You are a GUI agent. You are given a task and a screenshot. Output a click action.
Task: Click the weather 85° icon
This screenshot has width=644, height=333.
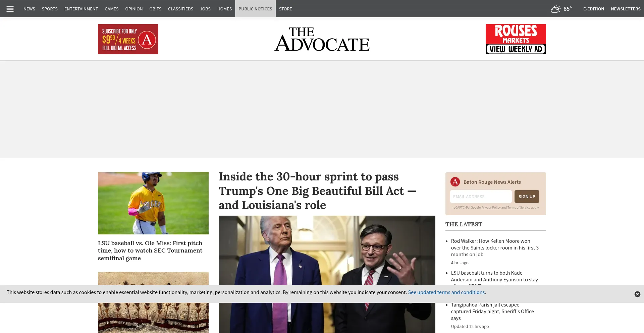pyautogui.click(x=555, y=9)
